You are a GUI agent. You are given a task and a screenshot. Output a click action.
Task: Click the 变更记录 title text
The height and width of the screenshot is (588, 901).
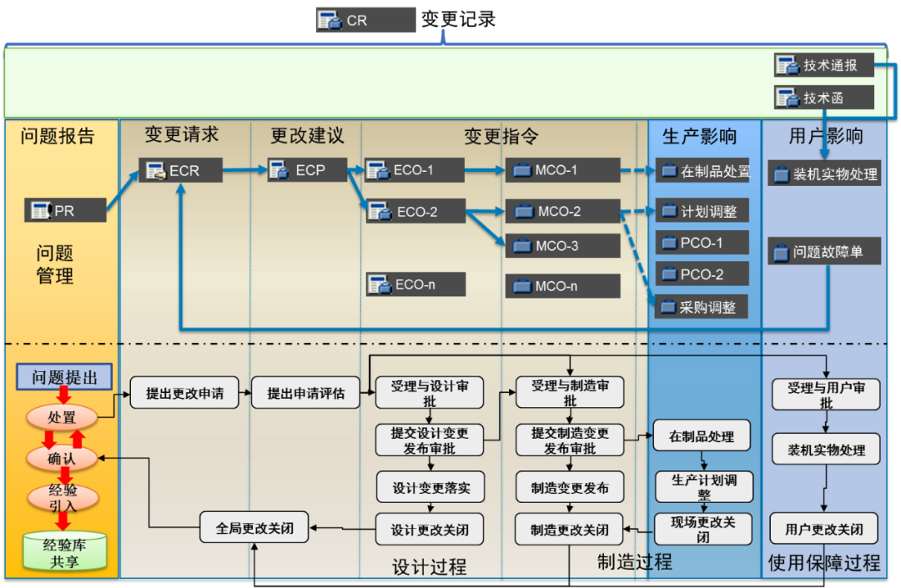pyautogui.click(x=459, y=19)
